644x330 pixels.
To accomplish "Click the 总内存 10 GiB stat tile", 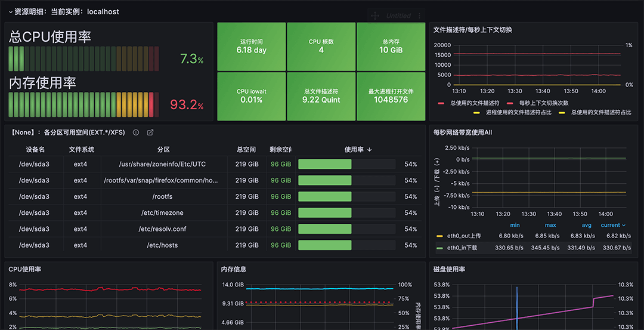I will [391, 47].
